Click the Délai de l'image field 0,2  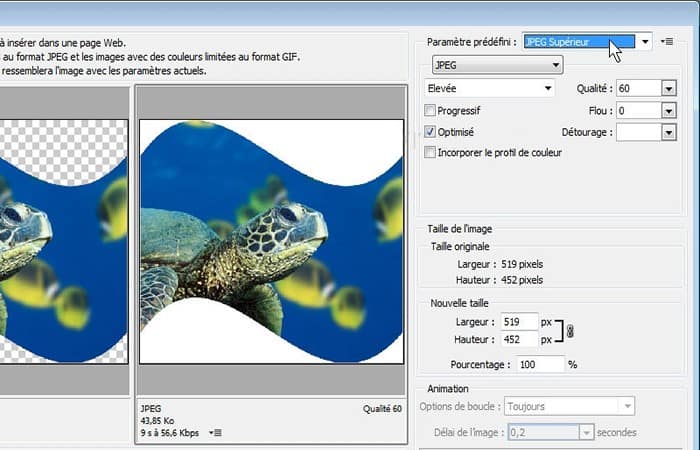coord(544,432)
